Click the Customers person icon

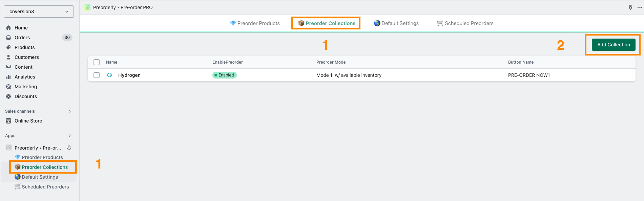(8, 57)
